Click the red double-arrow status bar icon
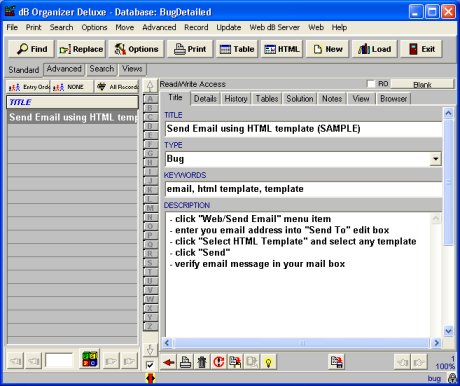 click(150, 378)
